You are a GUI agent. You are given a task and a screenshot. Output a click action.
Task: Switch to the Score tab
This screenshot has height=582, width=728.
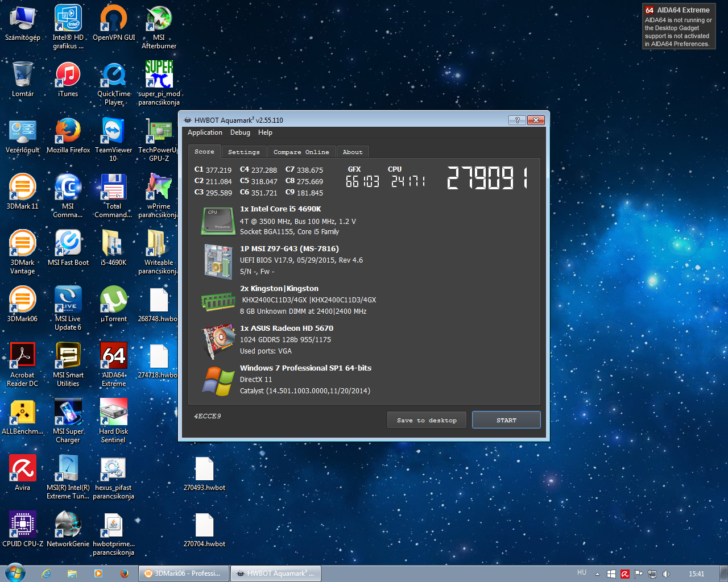click(x=204, y=152)
